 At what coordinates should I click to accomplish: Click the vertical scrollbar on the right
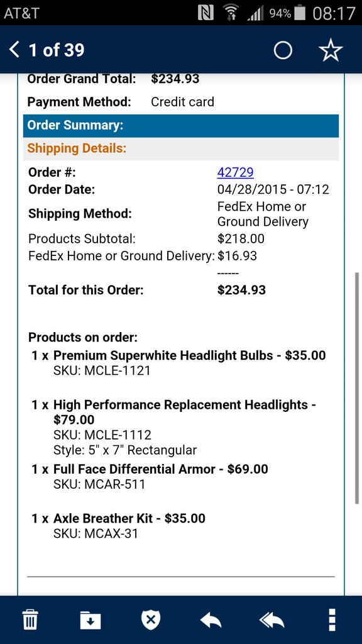pos(357,387)
